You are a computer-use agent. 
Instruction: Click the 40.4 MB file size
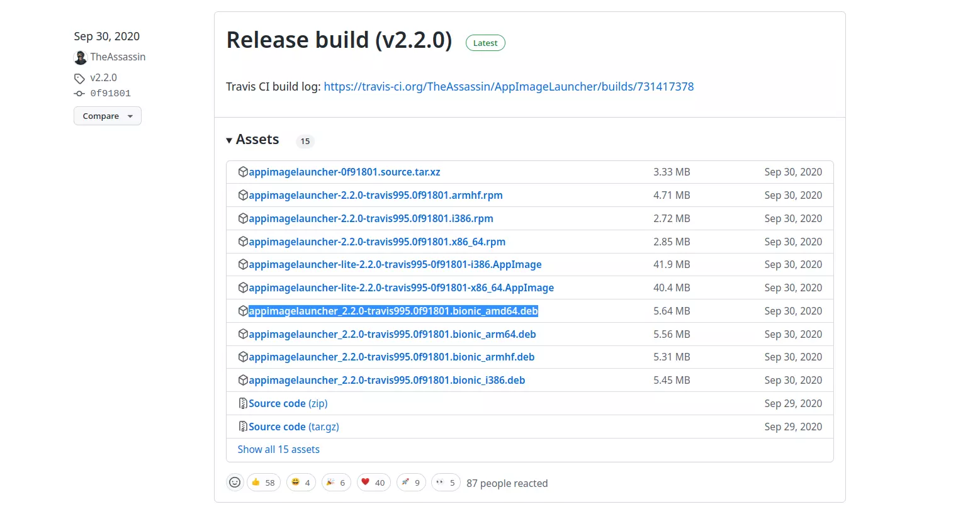coord(672,288)
